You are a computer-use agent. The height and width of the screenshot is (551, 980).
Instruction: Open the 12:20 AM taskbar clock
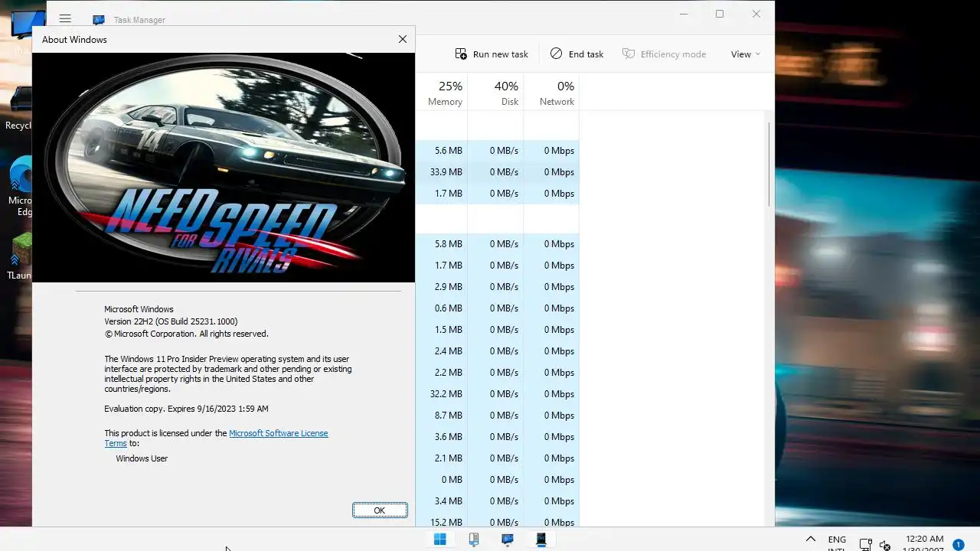tap(924, 542)
